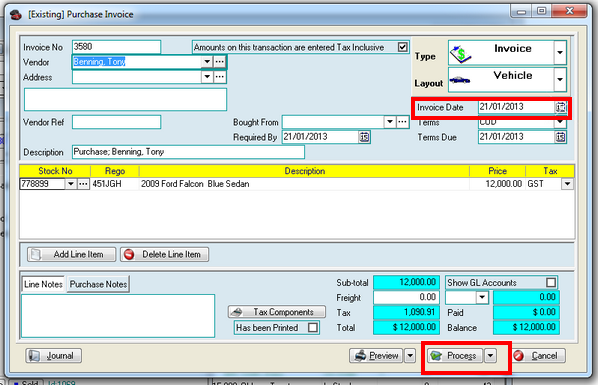Click the Total value $ 12,000.00

tap(407, 327)
